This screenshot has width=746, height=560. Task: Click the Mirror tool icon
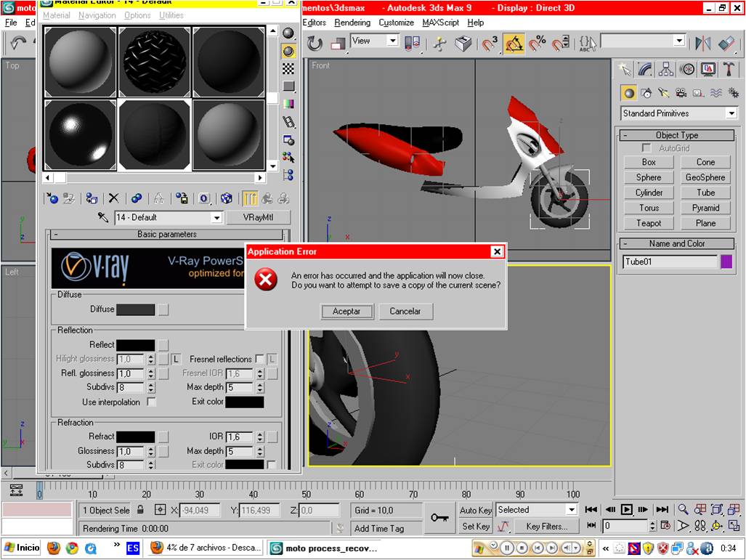702,44
